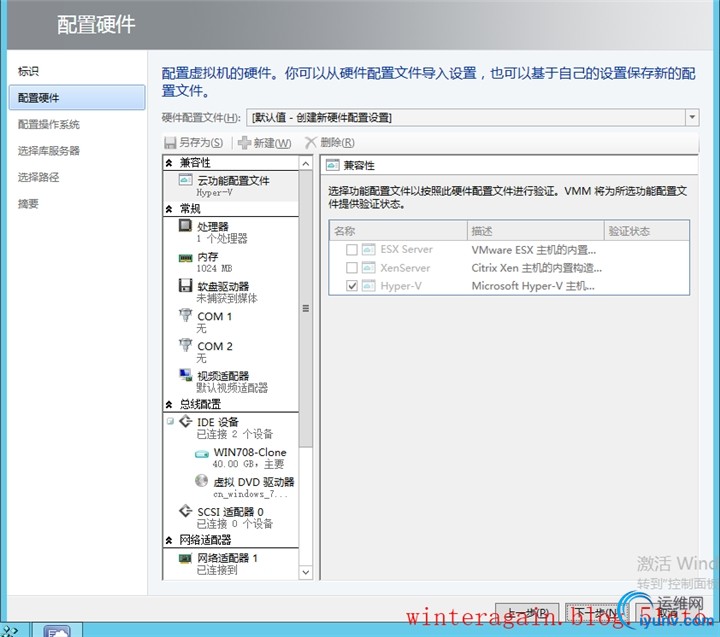Open the 处理器 processor icon

click(186, 225)
